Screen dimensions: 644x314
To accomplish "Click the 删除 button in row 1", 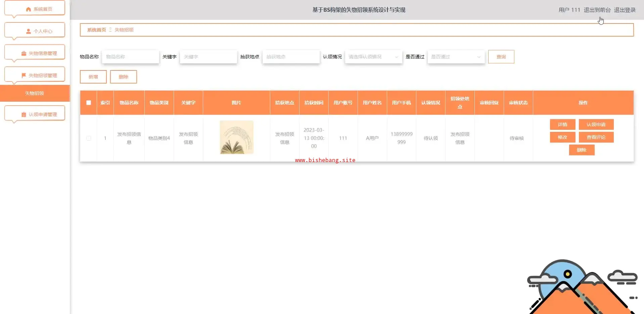I will (582, 150).
